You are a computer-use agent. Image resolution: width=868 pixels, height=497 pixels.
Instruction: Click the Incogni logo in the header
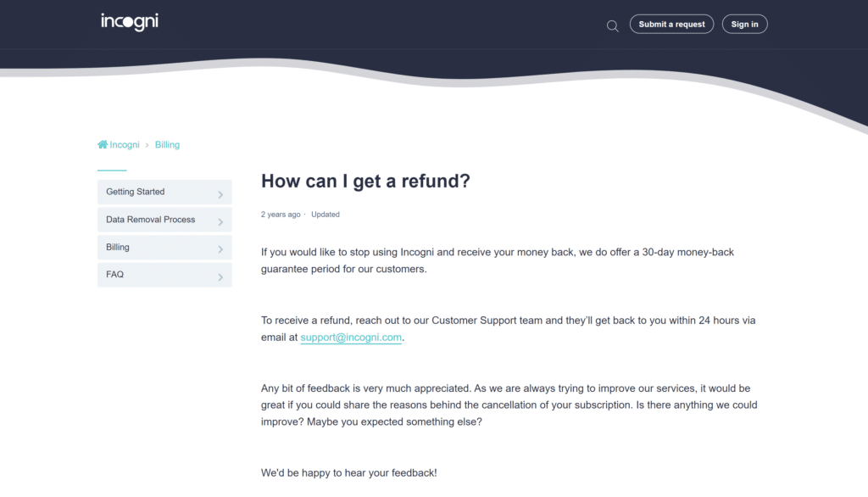130,22
